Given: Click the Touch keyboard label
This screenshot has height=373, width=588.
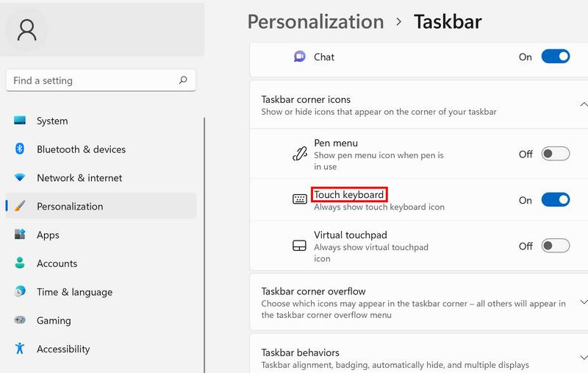Looking at the screenshot, I should pyautogui.click(x=348, y=194).
